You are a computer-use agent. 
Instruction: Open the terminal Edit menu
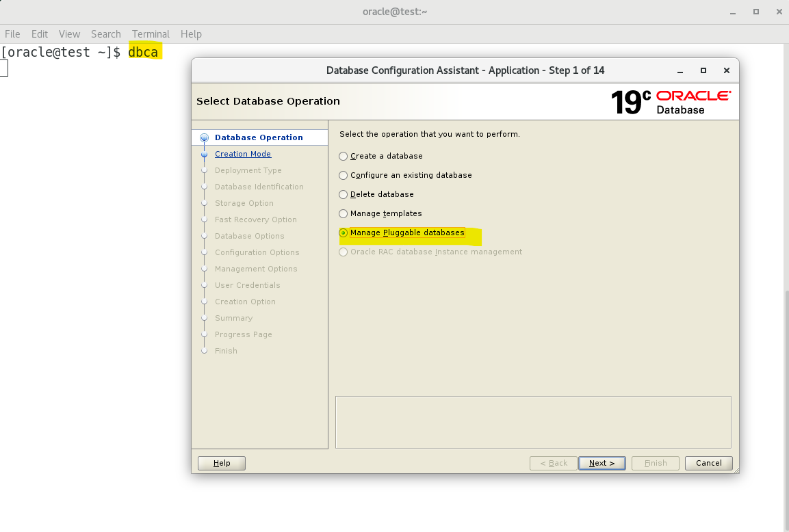(x=39, y=34)
